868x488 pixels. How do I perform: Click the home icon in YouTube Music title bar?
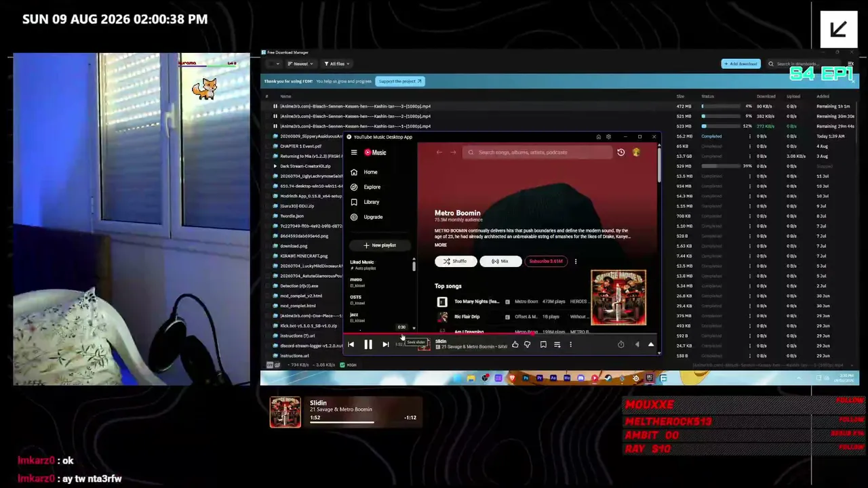[598, 137]
